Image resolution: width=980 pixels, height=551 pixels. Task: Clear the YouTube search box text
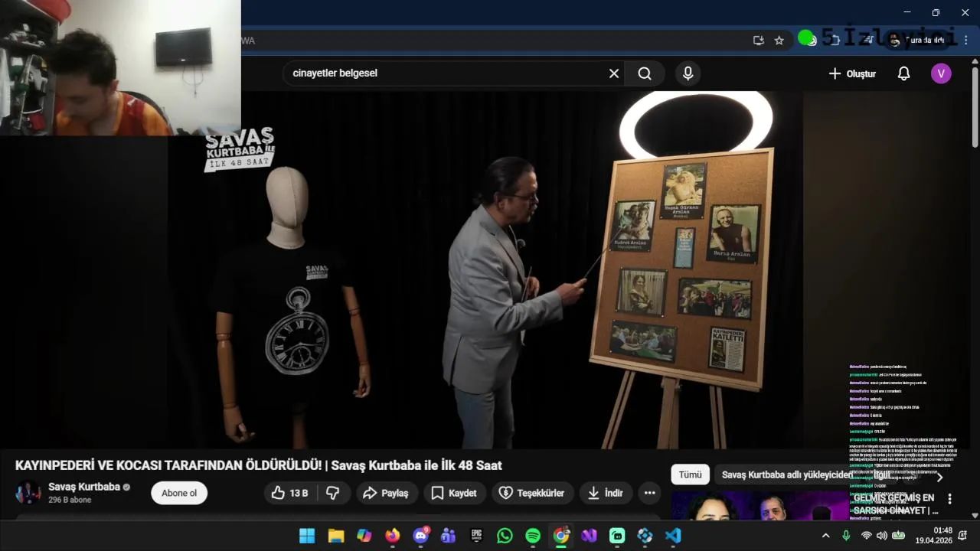(613, 73)
